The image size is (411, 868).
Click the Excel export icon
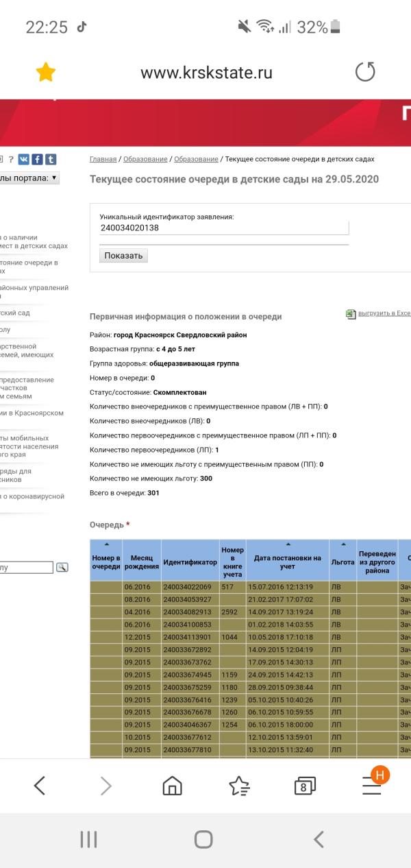(x=351, y=313)
